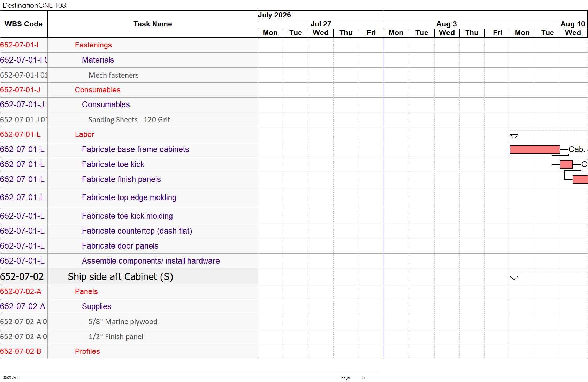
Task: Click the WBS Code column header
Action: tap(24, 24)
